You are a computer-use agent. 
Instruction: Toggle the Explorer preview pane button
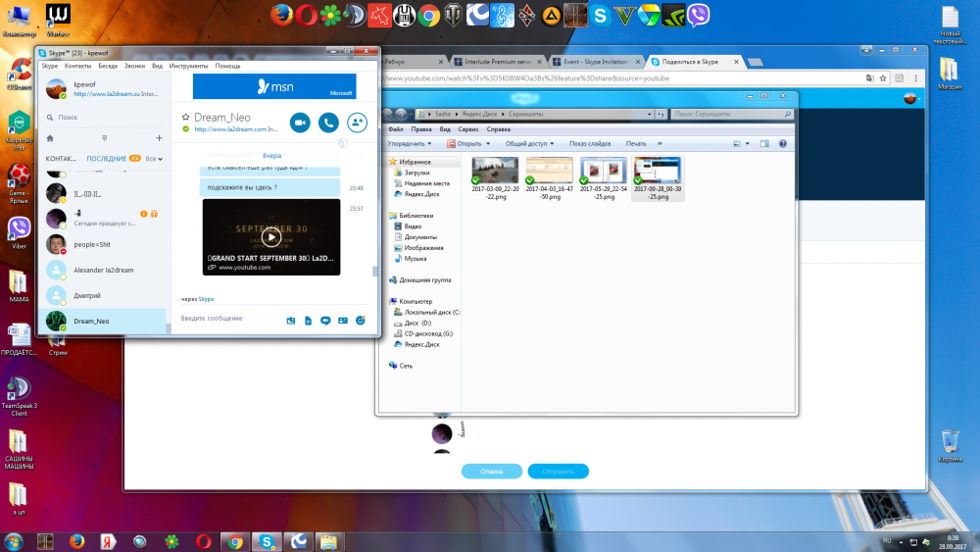point(764,143)
